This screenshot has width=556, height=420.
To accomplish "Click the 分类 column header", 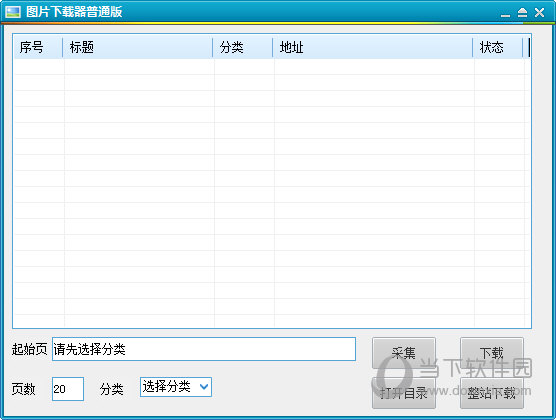I will coord(243,47).
